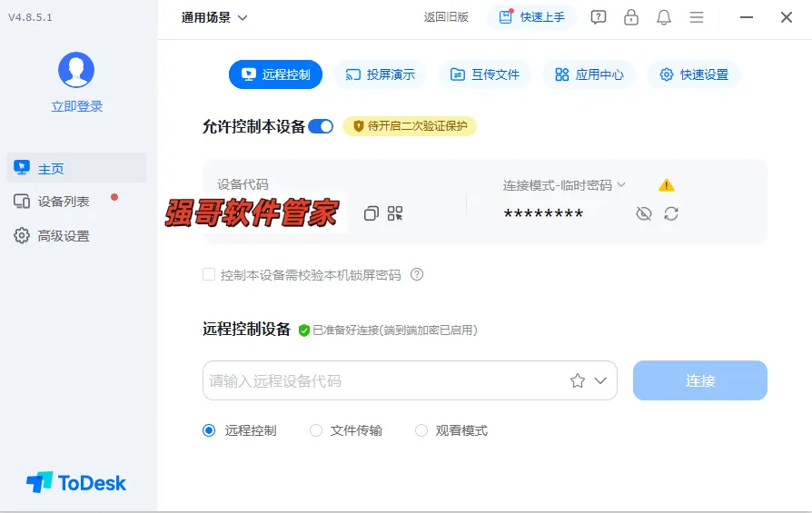Open the 快速设置 tab
The height and width of the screenshot is (513, 812).
[693, 74]
